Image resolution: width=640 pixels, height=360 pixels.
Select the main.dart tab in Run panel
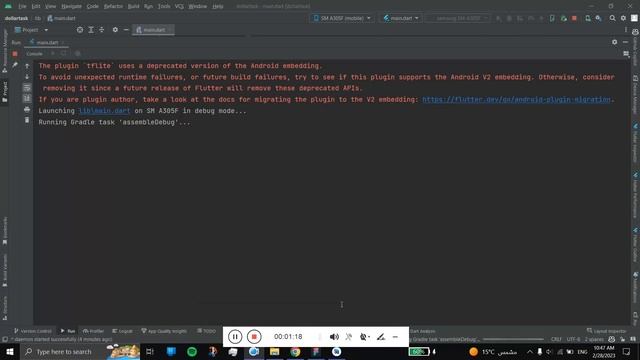(47, 42)
